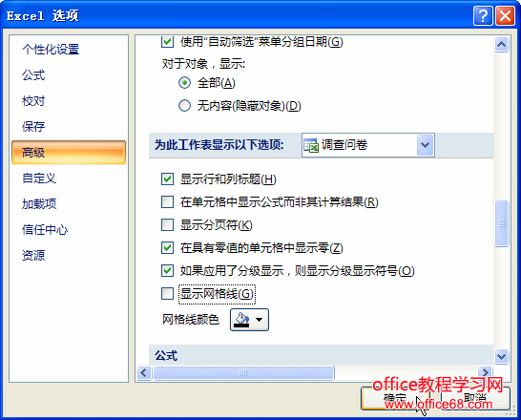Expand the gridline color dropdown arrow
The width and height of the screenshot is (521, 420).
(x=260, y=320)
